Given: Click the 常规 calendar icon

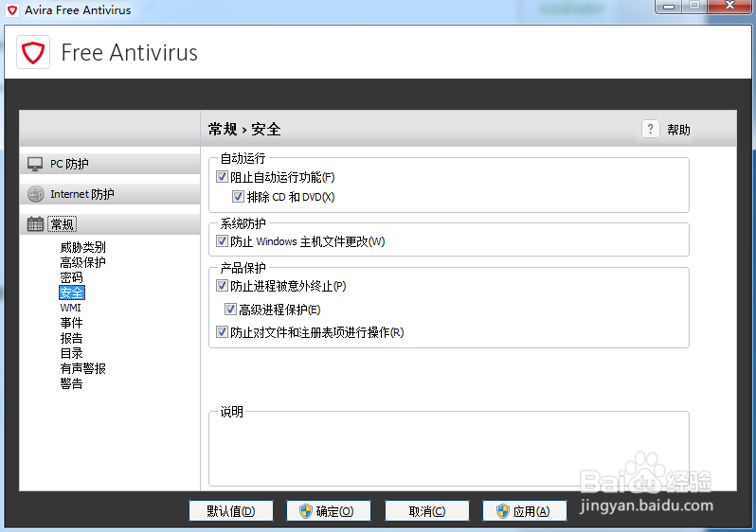Looking at the screenshot, I should coord(35,224).
